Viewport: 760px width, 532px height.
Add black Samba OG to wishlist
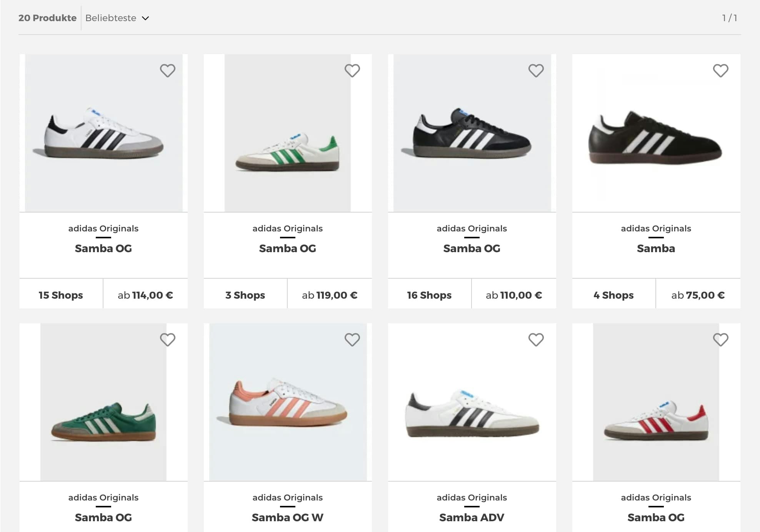536,71
